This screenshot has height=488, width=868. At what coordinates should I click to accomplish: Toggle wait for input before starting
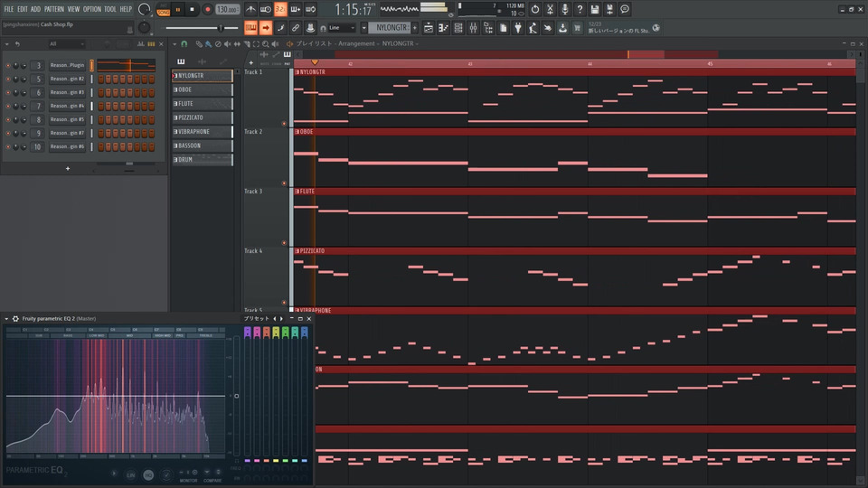(x=266, y=9)
